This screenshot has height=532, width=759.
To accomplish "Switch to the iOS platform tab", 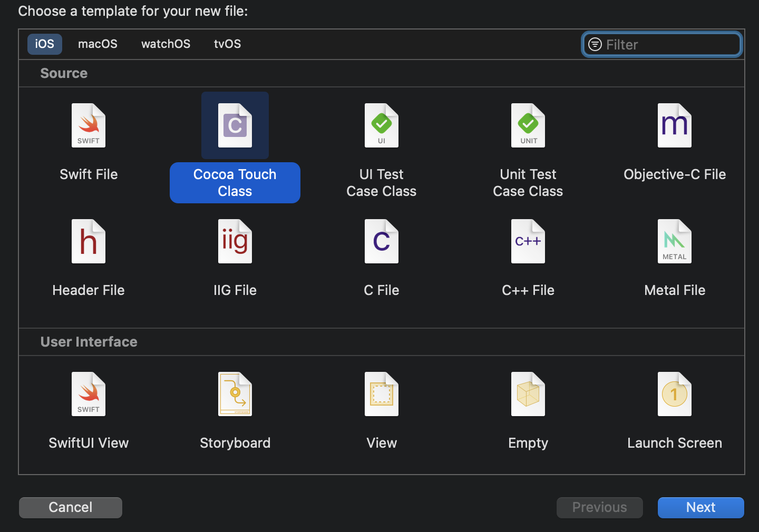I will point(45,44).
